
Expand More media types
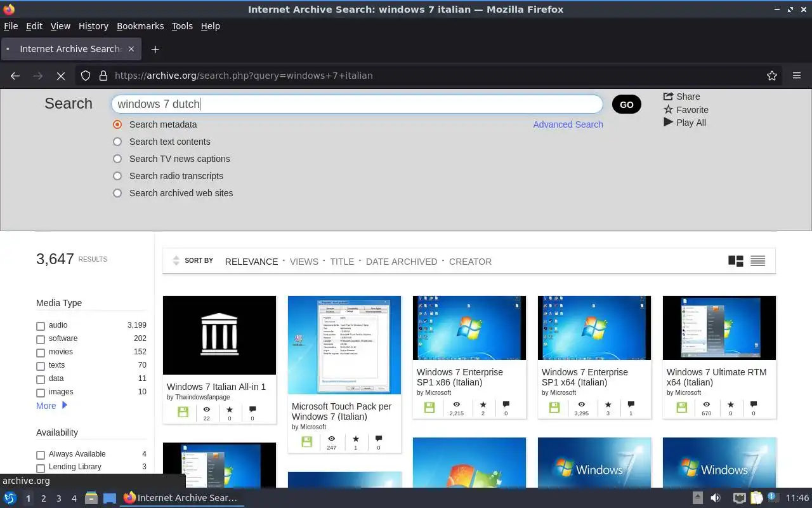tap(51, 405)
